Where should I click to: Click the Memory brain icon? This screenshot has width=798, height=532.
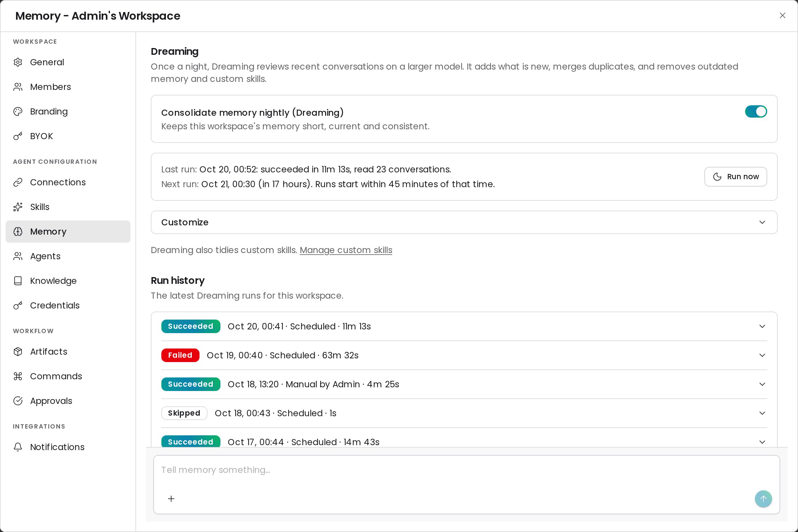click(x=18, y=232)
